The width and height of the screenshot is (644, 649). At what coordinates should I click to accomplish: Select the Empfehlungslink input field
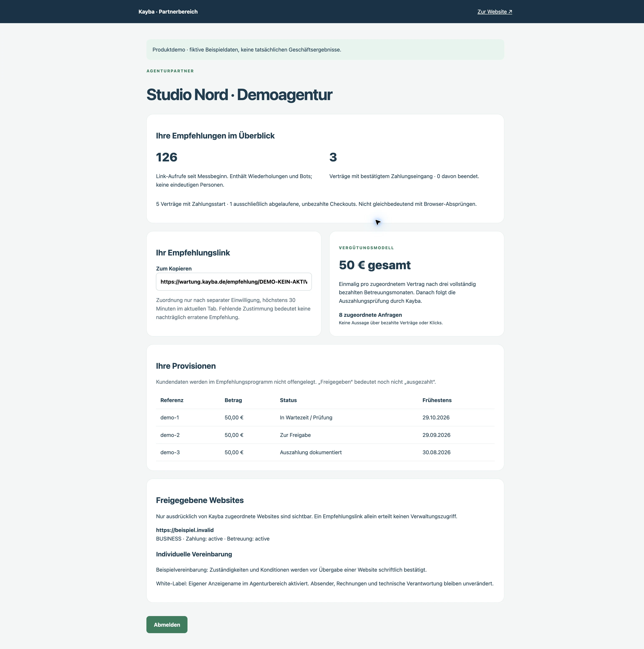point(234,282)
